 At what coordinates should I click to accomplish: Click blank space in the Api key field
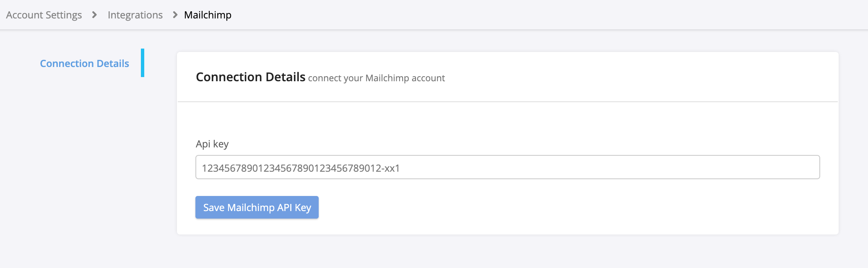click(x=608, y=167)
